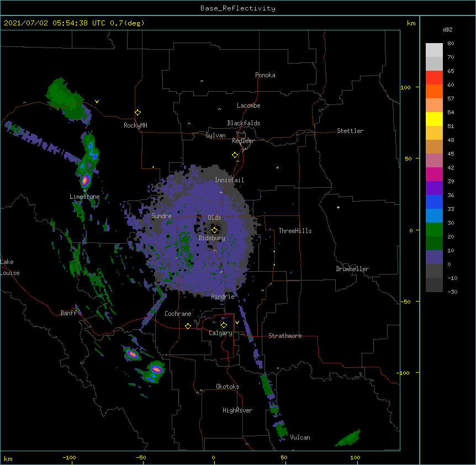Click the Drumheller label
The height and width of the screenshot is (465, 476).
[x=352, y=269]
